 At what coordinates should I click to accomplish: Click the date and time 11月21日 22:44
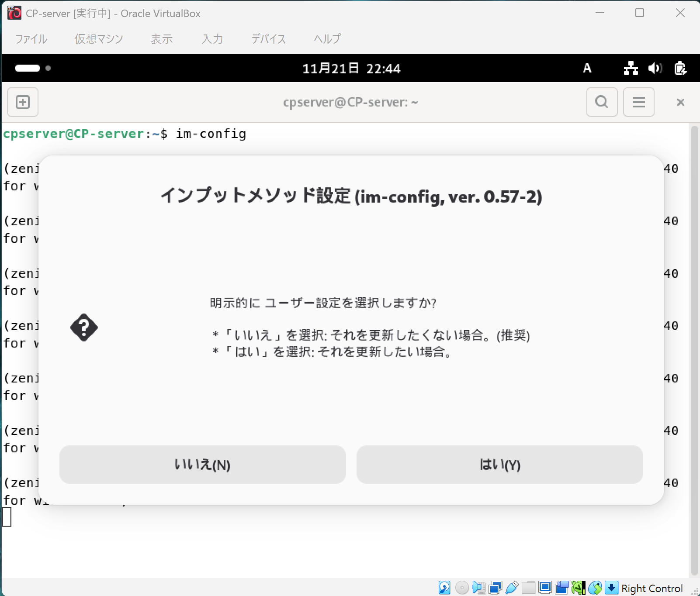tap(351, 68)
